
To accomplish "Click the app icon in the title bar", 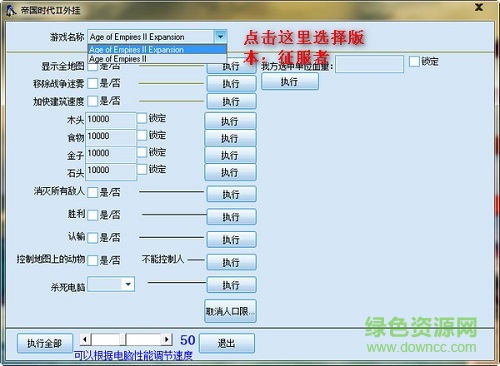I will click(11, 11).
